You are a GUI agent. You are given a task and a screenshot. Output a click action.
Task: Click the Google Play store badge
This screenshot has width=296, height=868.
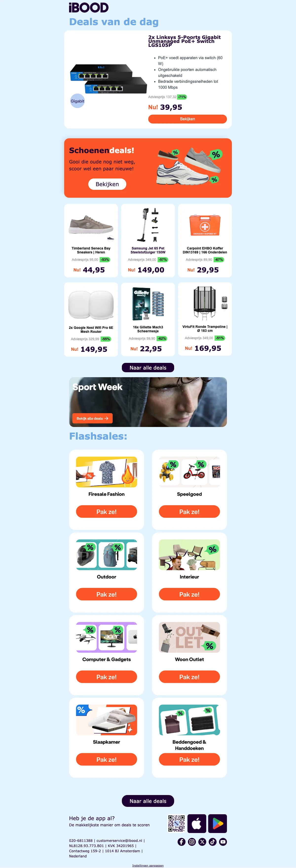[x=218, y=824]
